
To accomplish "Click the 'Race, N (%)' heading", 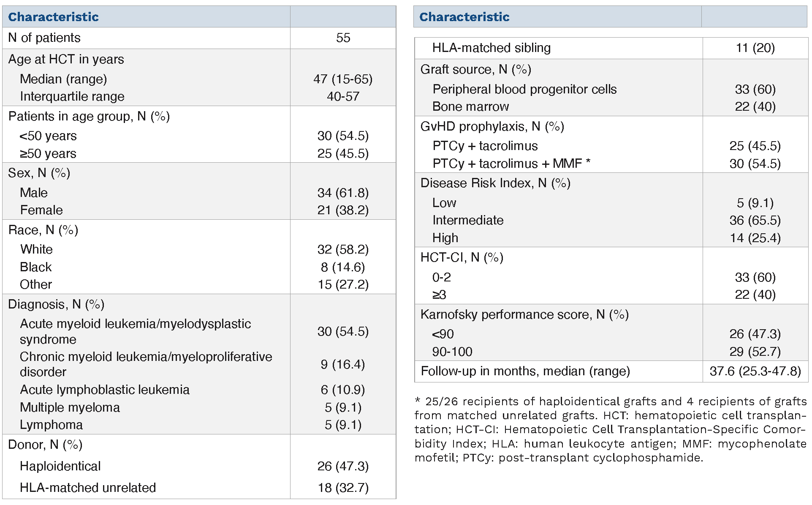I will pos(43,230).
